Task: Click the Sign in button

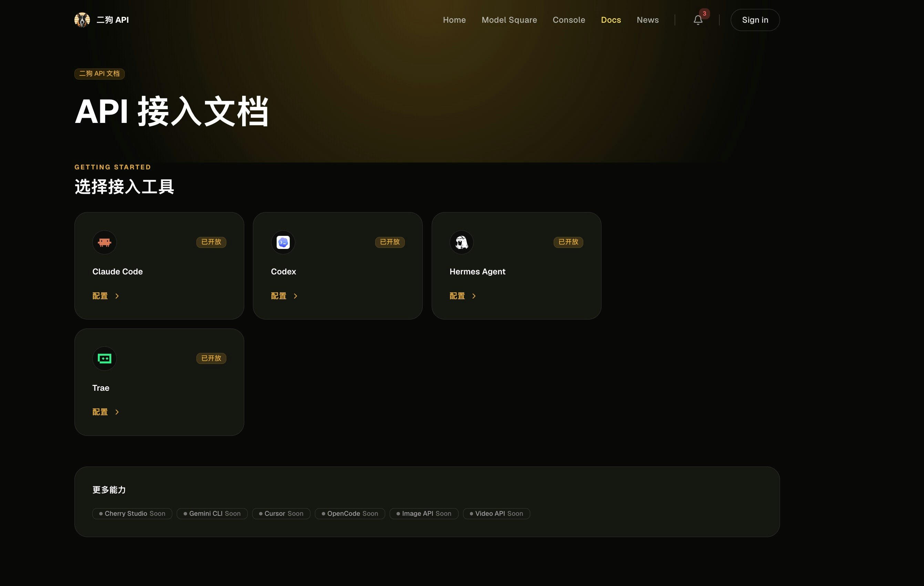Action: (x=755, y=20)
